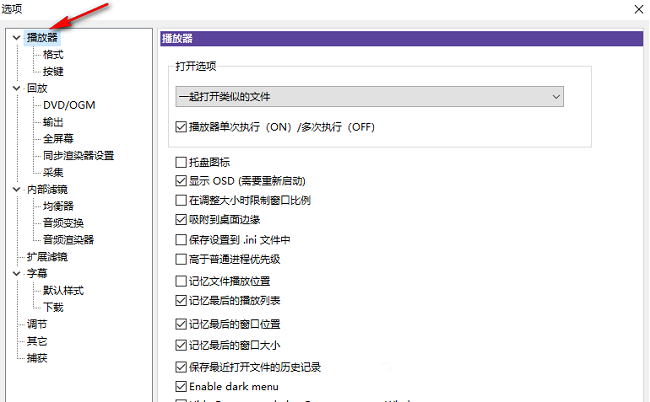Image resolution: width=650 pixels, height=402 pixels.
Task: Enable 在调整大小时限制窗口比例 checkbox
Action: point(181,201)
